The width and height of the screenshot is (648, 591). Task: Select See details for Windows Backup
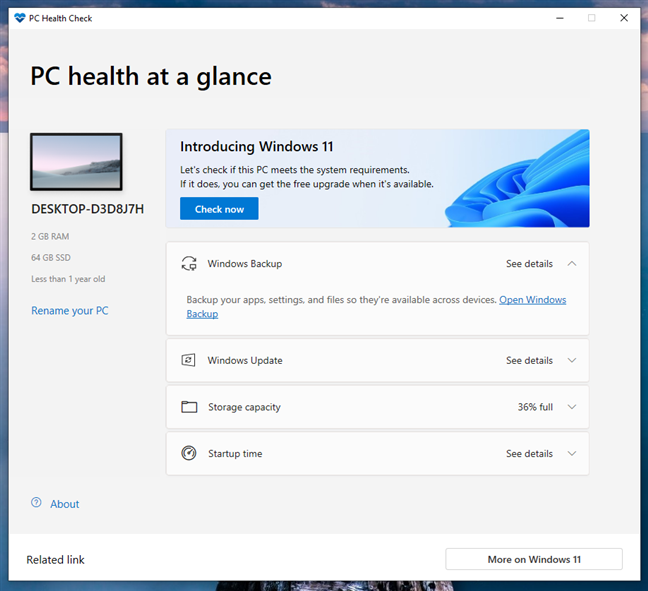point(529,264)
